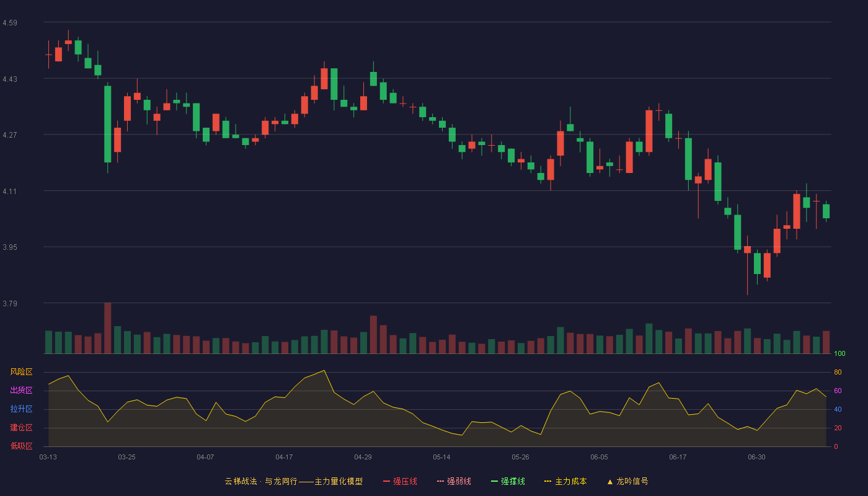The image size is (868, 496).
Task: Click the green 100 indicator scale value
Action: (839, 354)
